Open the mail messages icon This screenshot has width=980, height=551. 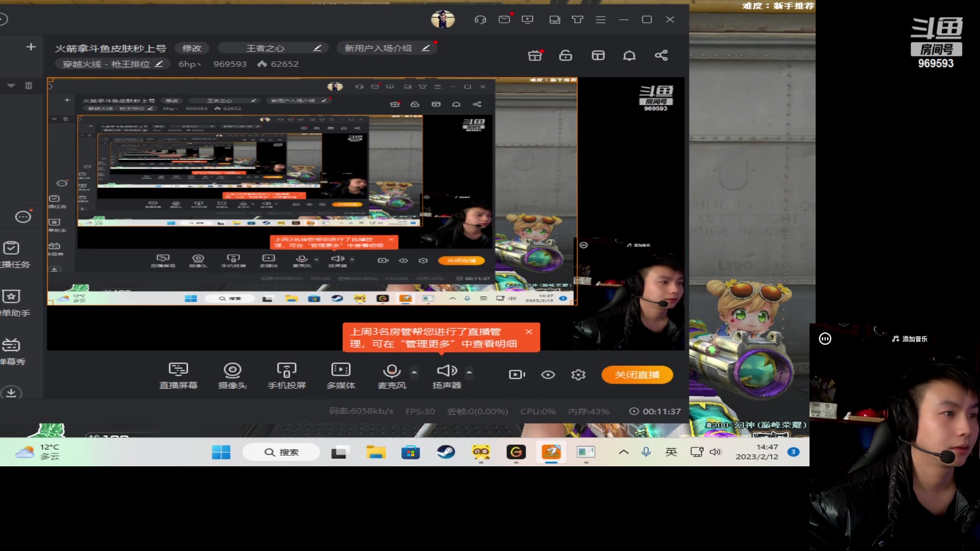coord(504,19)
